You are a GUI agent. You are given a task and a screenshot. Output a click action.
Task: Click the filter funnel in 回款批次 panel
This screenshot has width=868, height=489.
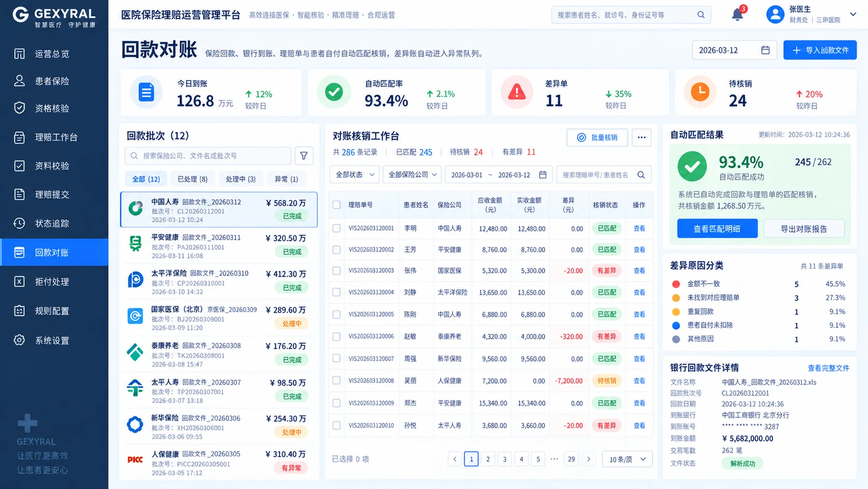click(304, 155)
